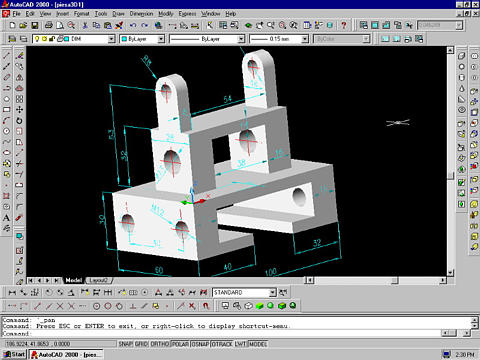Open the Format menu
Viewport: 480px width, 360px height.
pyautogui.click(x=82, y=14)
